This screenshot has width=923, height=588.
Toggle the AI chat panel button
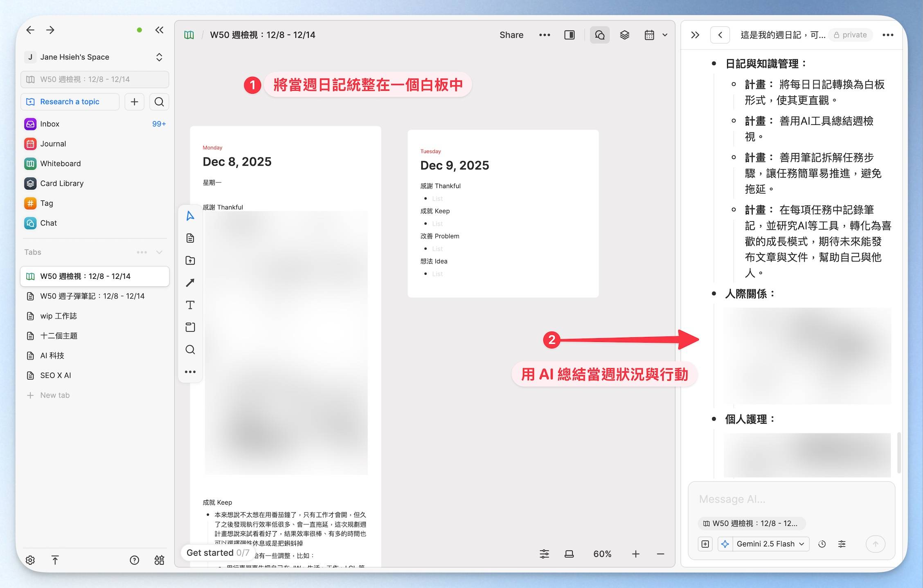(x=600, y=35)
